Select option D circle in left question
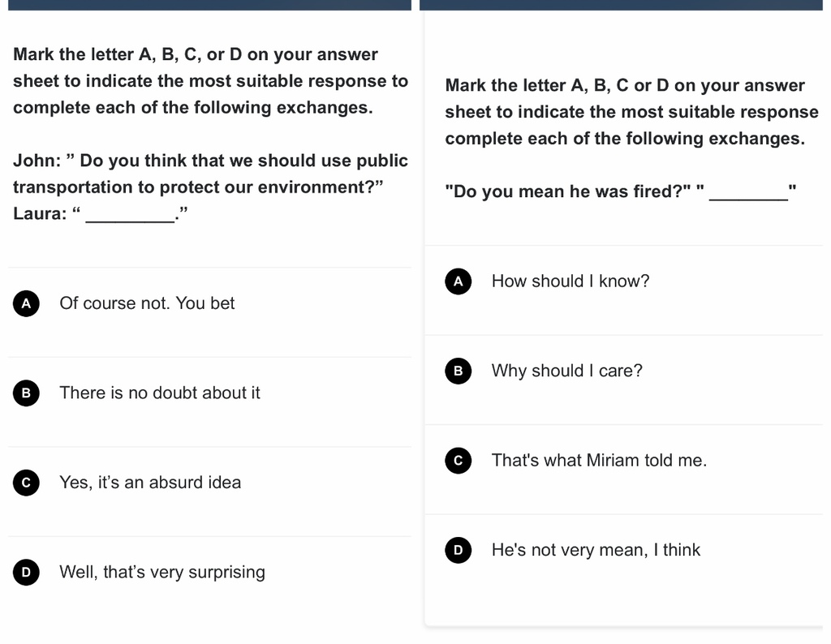 pyautogui.click(x=27, y=572)
